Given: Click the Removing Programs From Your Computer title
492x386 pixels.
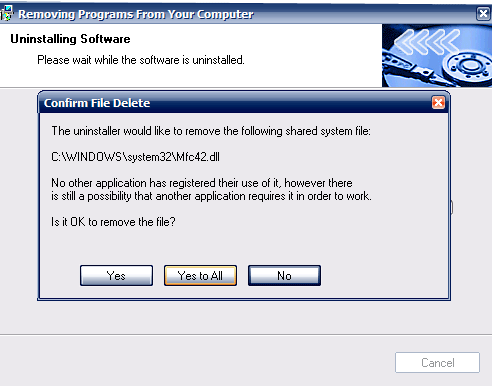Looking at the screenshot, I should point(136,14).
